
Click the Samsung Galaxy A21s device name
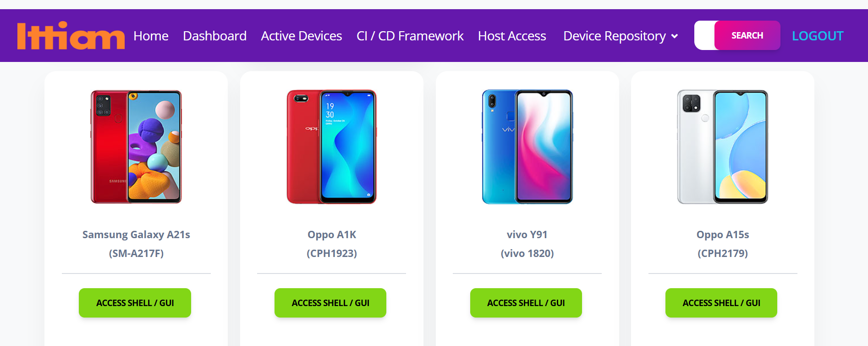click(136, 234)
